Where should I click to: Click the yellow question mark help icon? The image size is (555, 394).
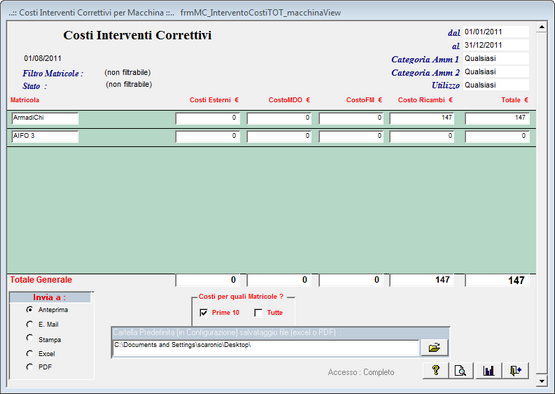pyautogui.click(x=435, y=371)
